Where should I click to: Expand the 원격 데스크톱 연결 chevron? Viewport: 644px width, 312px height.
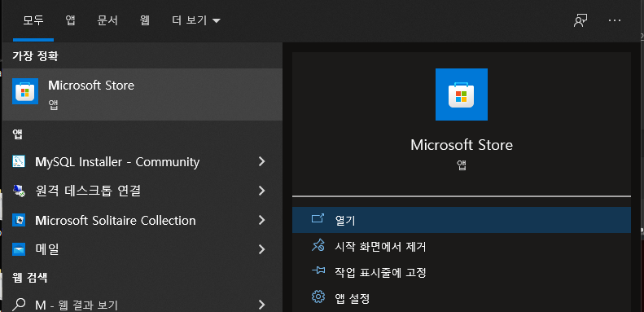pyautogui.click(x=261, y=191)
